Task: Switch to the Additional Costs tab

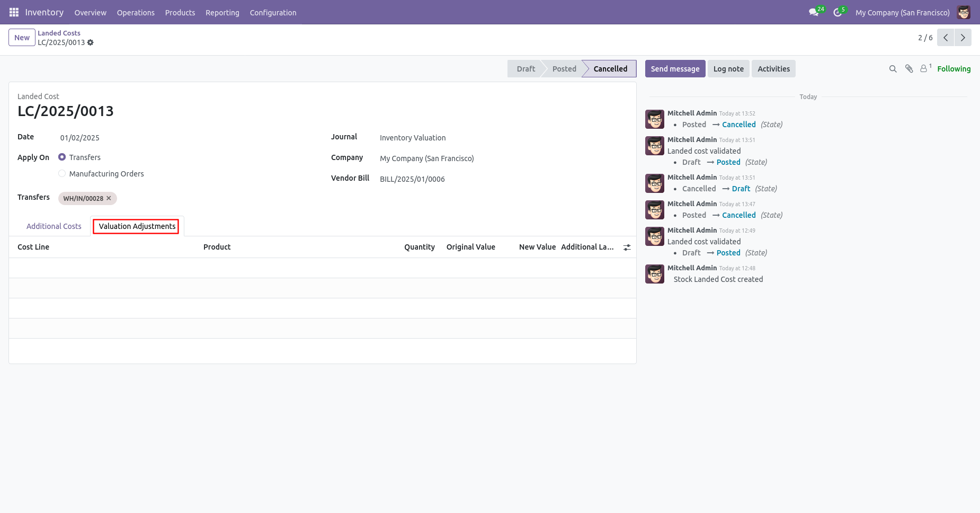Action: point(54,226)
